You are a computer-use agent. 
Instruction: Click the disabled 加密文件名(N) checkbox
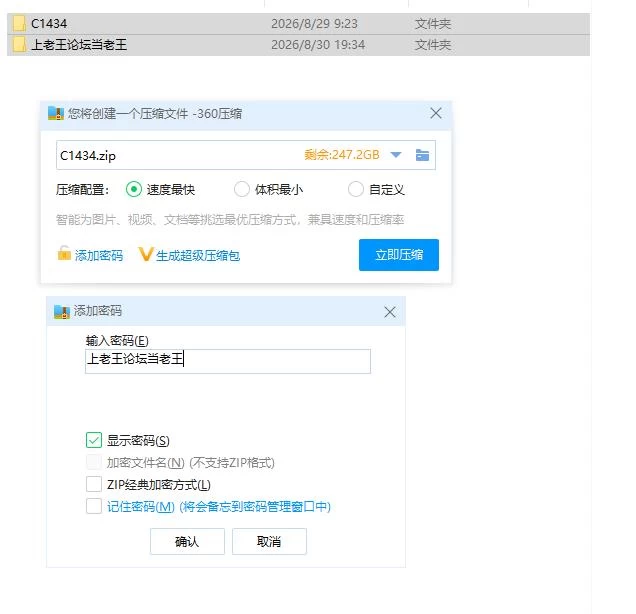[94, 462]
